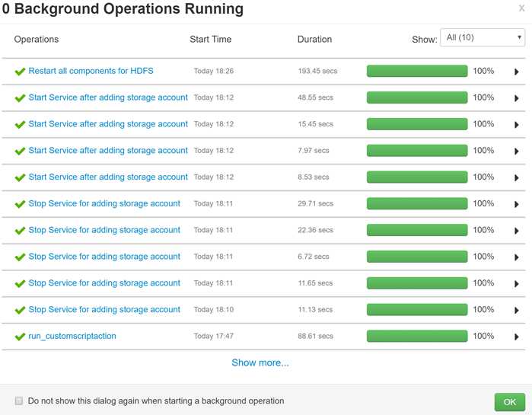Click the 100% label on the HDFS restart row
This screenshot has height=415, width=532.
(x=483, y=71)
